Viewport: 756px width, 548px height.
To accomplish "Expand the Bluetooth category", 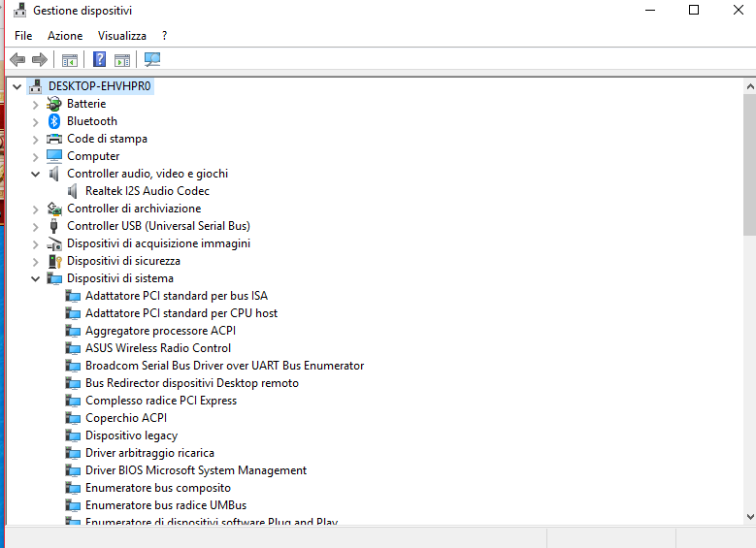I will (35, 121).
